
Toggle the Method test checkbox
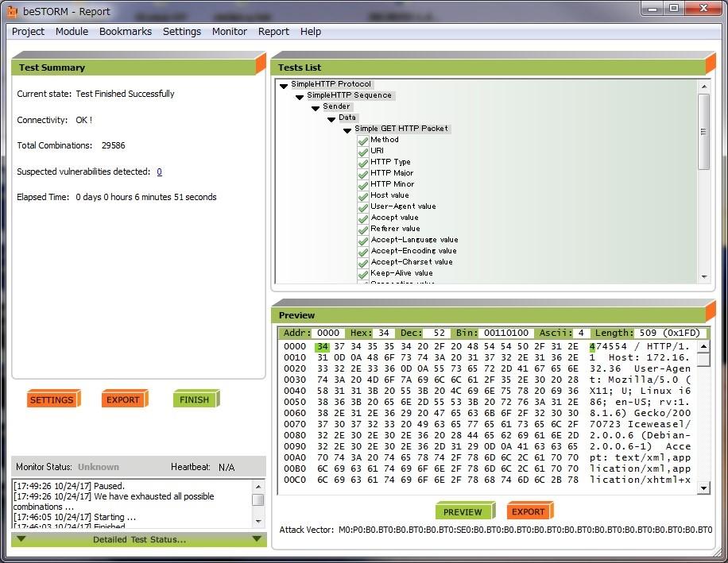[363, 140]
